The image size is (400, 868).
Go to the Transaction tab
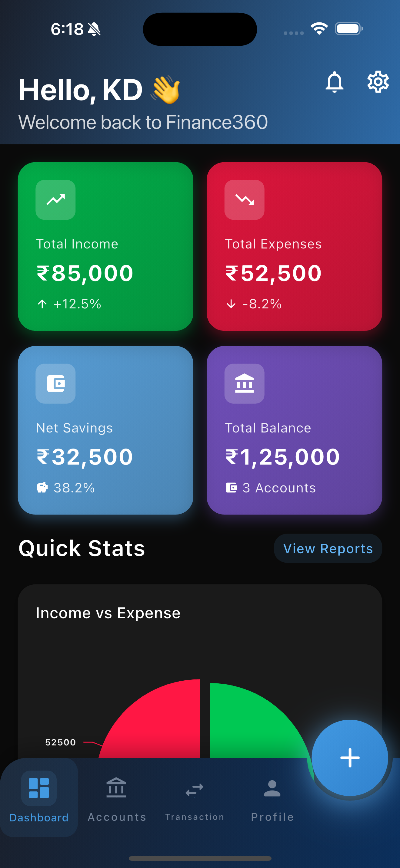coord(195,798)
